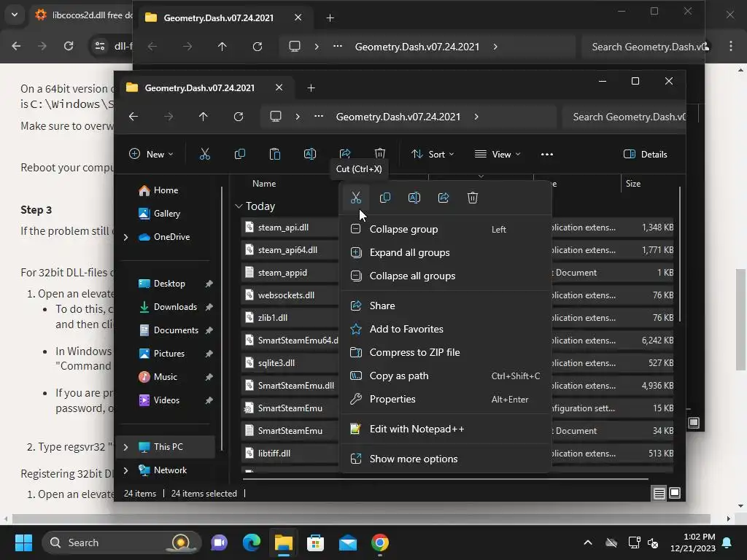The height and width of the screenshot is (560, 747).
Task: Open Pictures quick access folder
Action: tap(169, 354)
